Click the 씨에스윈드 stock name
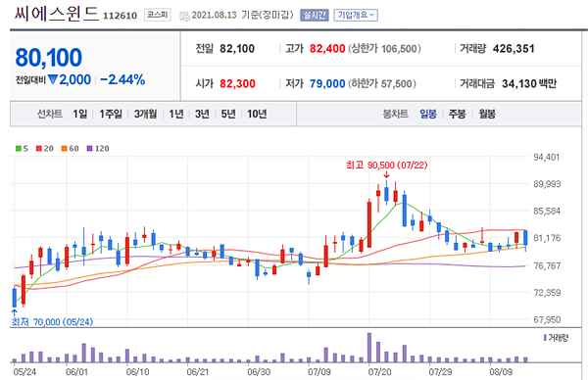 click(x=56, y=14)
